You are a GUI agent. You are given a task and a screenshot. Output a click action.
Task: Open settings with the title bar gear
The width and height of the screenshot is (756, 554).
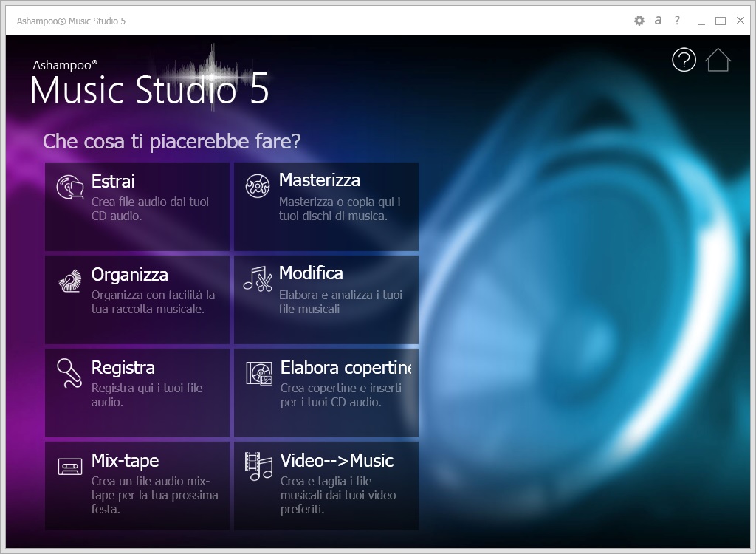639,21
